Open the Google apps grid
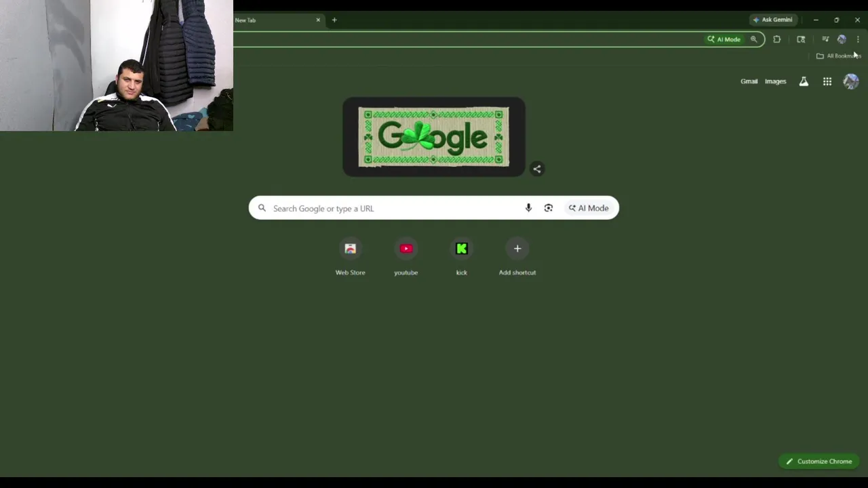The width and height of the screenshot is (868, 488). [x=827, y=81]
